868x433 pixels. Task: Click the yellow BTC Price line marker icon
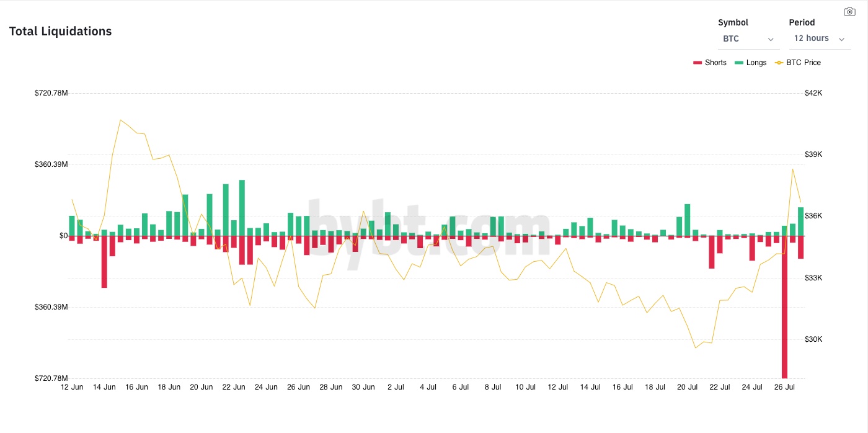pos(779,62)
